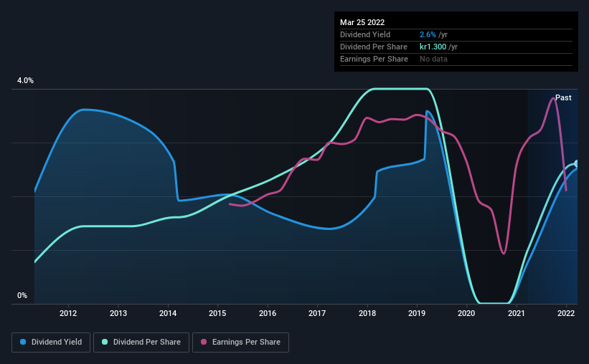Viewport: 589px width, 364px height.
Task: Click the blue Dividend Yield legend dot
Action: [x=23, y=342]
